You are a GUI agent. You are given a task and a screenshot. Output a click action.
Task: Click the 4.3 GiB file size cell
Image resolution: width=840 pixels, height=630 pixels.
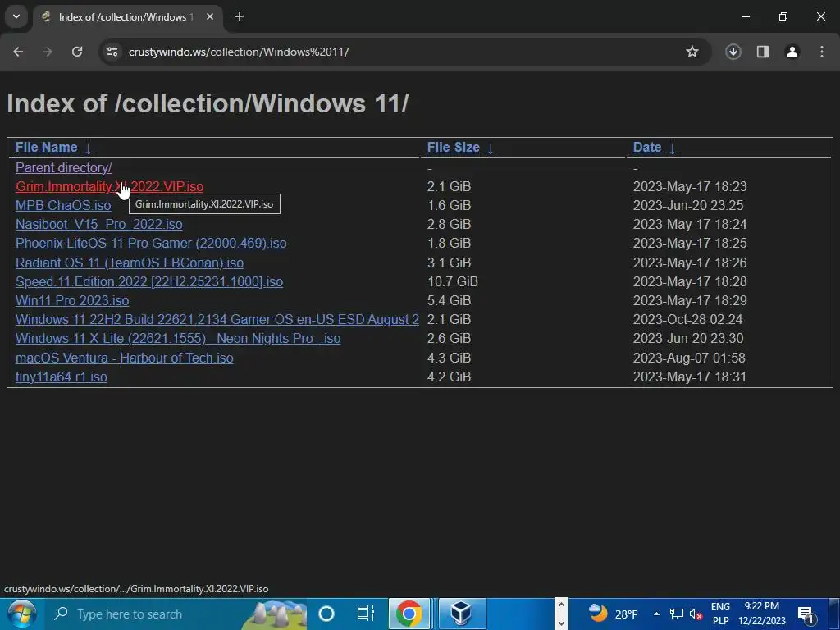click(449, 358)
